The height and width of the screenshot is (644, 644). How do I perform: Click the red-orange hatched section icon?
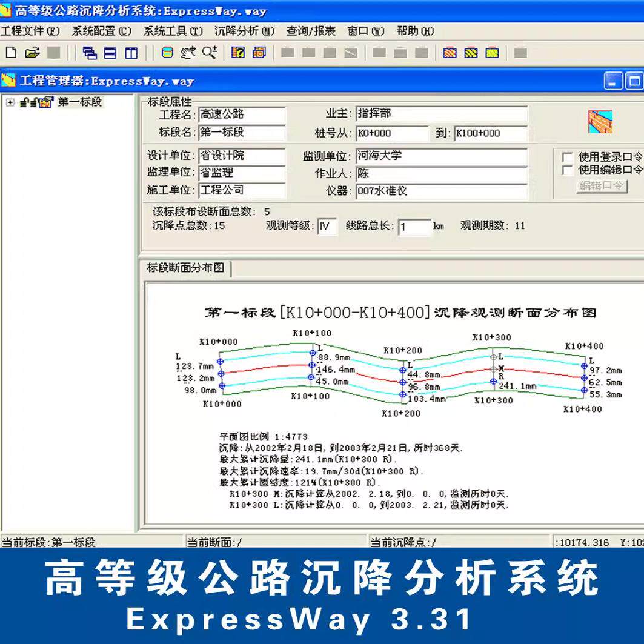click(x=450, y=53)
